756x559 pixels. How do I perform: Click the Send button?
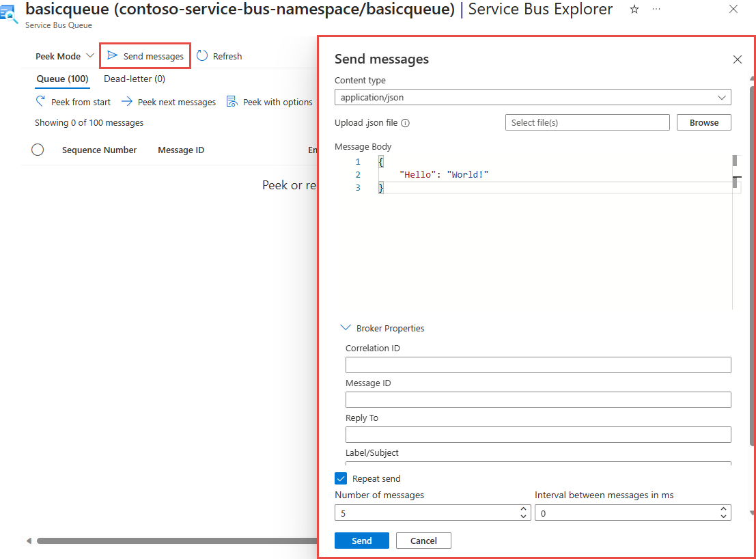[x=361, y=541]
